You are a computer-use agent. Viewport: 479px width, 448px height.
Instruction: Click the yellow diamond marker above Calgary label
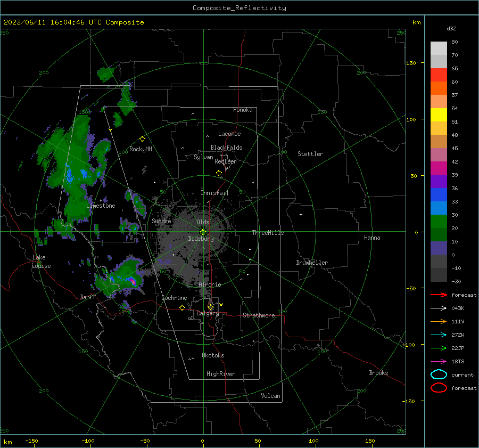click(x=210, y=307)
